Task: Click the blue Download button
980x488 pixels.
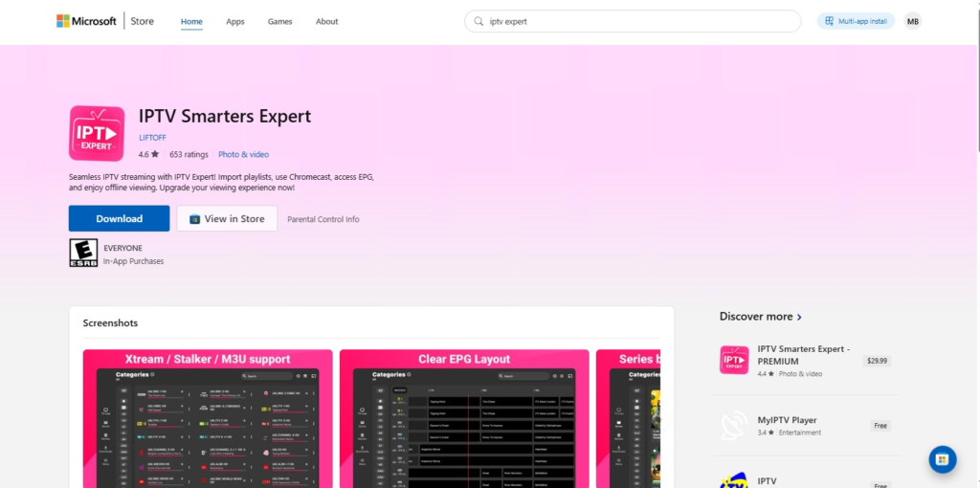Action: coord(119,219)
